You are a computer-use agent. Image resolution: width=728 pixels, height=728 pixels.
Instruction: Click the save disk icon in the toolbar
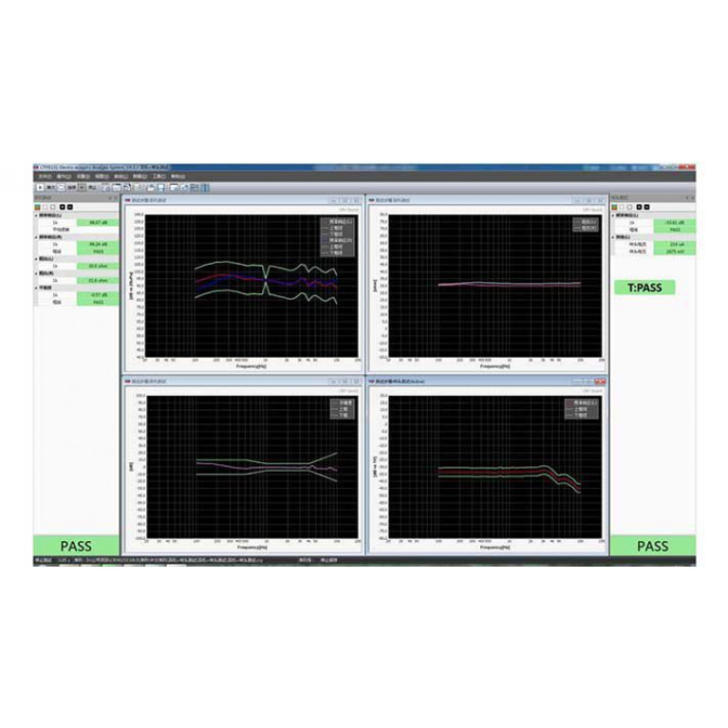[161, 188]
